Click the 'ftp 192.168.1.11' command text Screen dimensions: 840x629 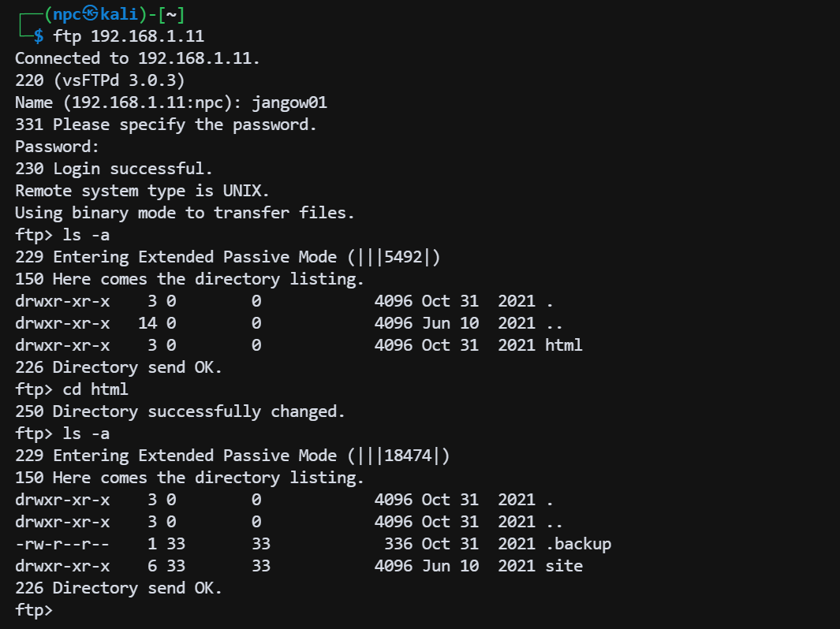click(129, 36)
